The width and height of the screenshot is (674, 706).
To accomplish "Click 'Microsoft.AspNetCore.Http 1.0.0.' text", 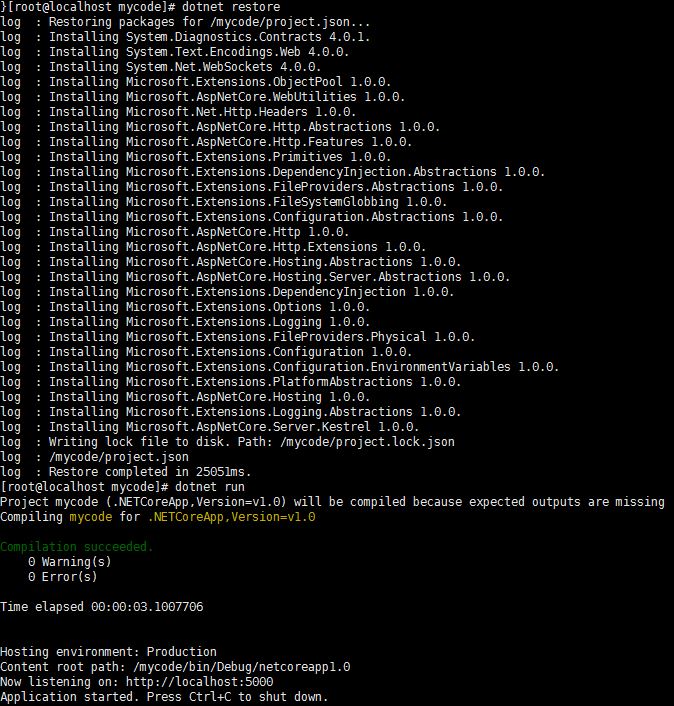I will [237, 232].
